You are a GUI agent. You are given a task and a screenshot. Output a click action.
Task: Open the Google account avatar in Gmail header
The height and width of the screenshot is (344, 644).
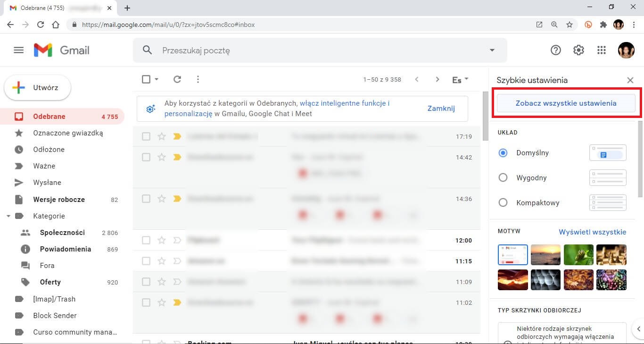click(626, 50)
